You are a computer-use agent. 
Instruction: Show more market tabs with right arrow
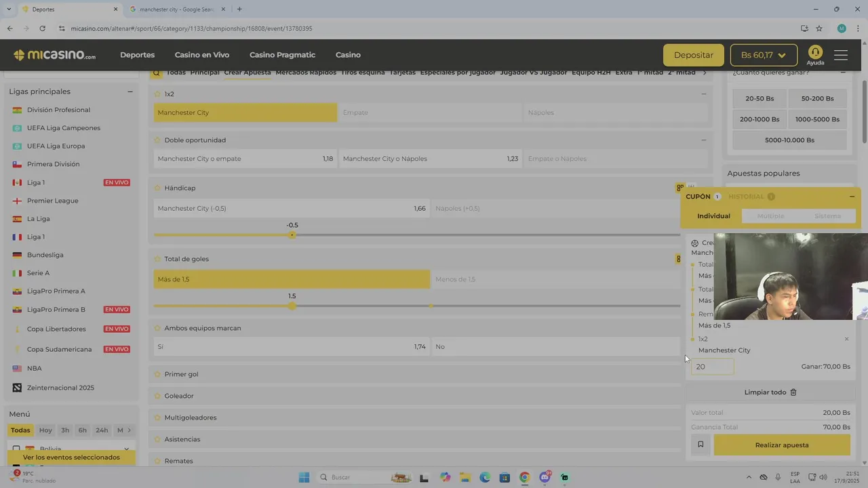(x=704, y=73)
